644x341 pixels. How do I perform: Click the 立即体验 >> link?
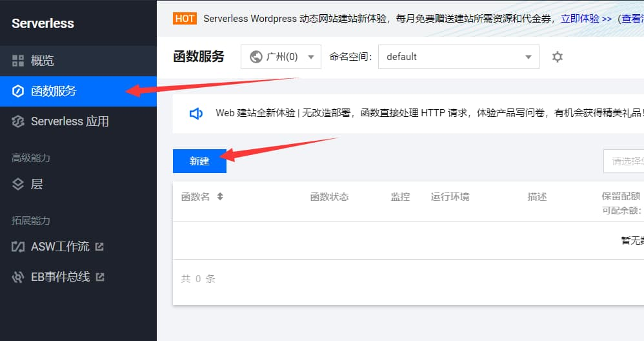click(586, 19)
